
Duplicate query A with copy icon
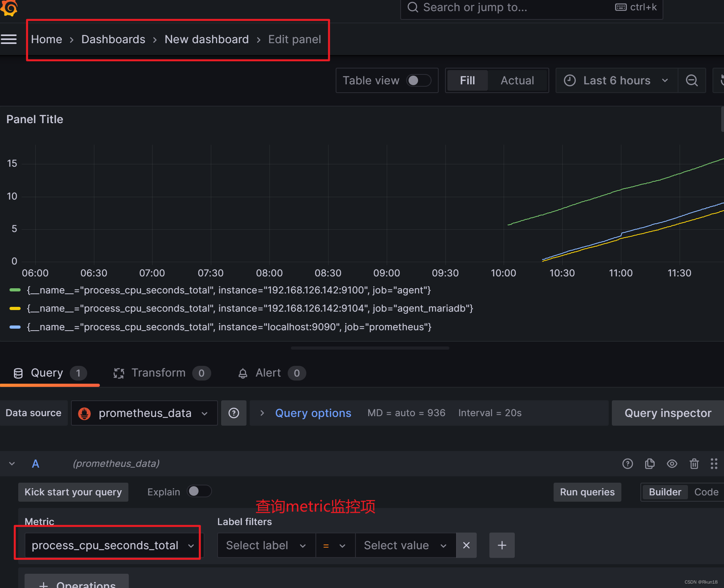650,464
